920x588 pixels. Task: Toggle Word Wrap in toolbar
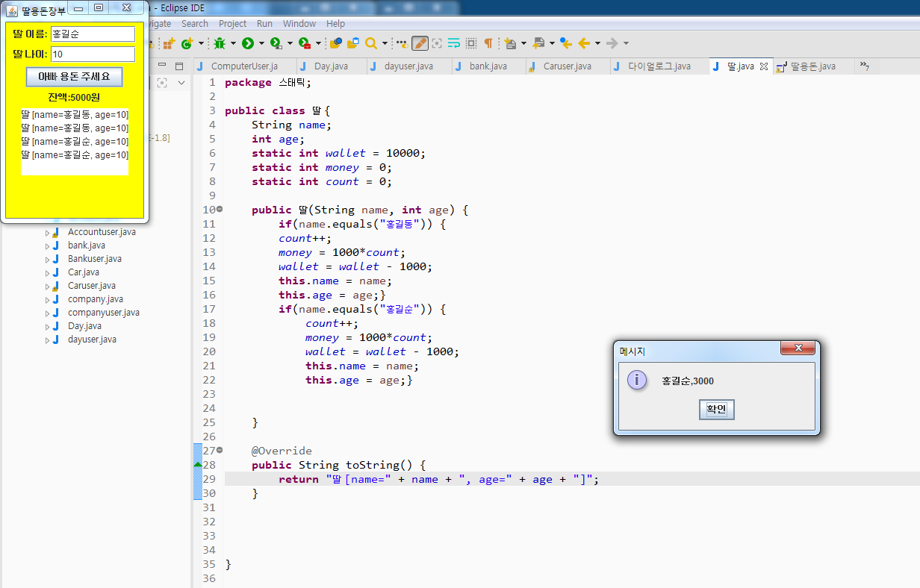coord(454,43)
